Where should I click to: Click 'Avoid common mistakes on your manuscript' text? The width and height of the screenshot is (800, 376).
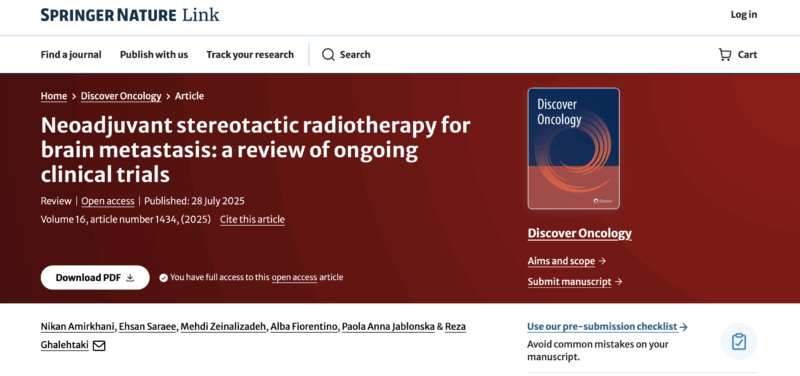point(597,350)
